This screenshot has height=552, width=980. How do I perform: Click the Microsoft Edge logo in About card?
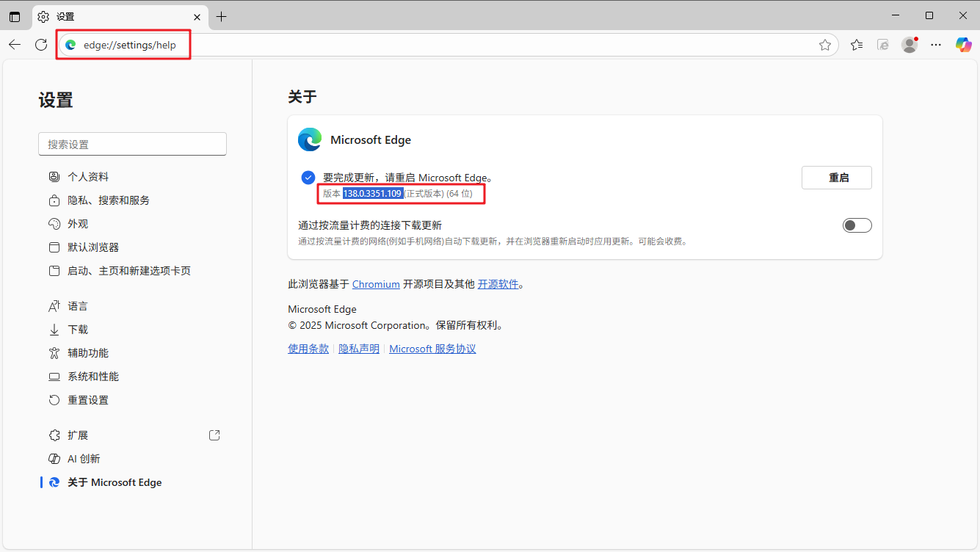pyautogui.click(x=310, y=139)
